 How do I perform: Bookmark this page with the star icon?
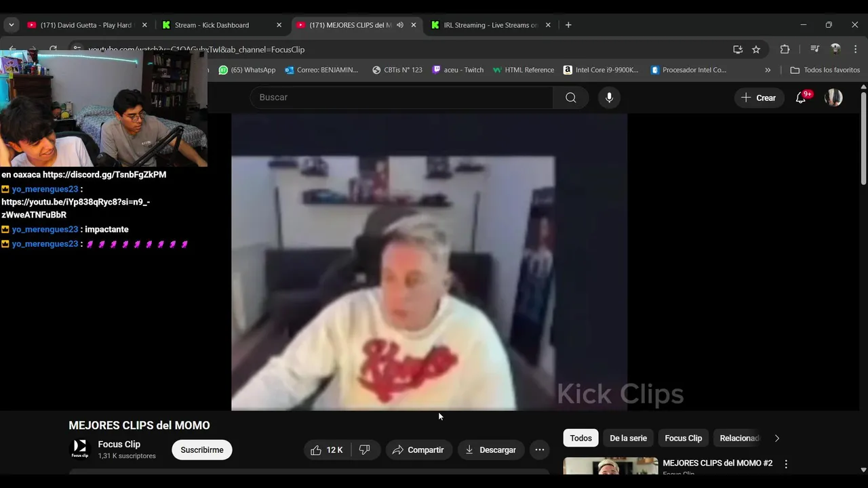tap(756, 49)
